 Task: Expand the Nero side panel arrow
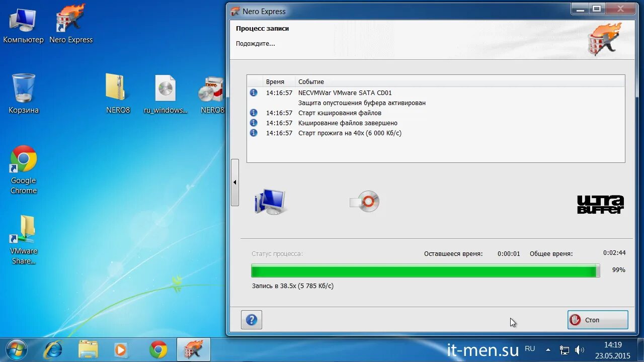click(235, 183)
